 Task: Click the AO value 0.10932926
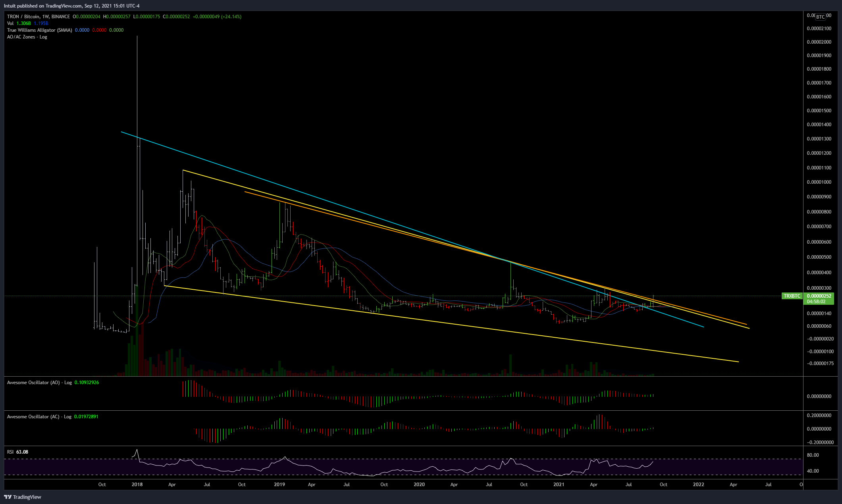click(x=87, y=383)
